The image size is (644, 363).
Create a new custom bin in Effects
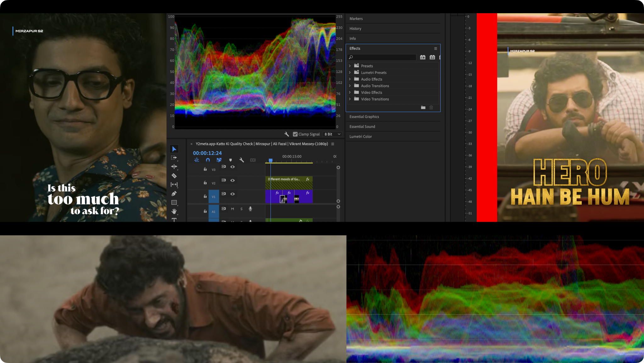pos(423,108)
